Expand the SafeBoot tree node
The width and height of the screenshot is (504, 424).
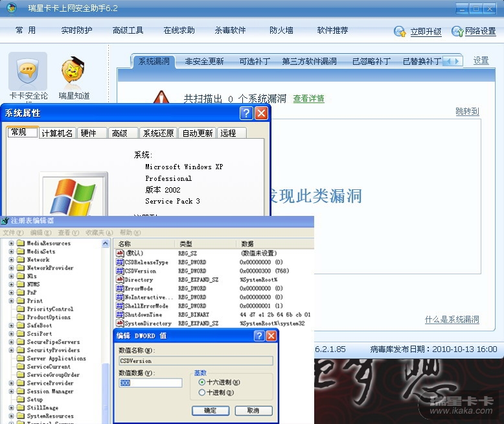tap(11, 325)
